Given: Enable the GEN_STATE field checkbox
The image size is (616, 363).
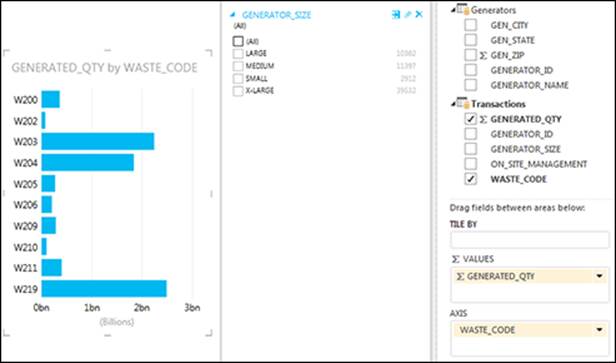Looking at the screenshot, I should [471, 40].
